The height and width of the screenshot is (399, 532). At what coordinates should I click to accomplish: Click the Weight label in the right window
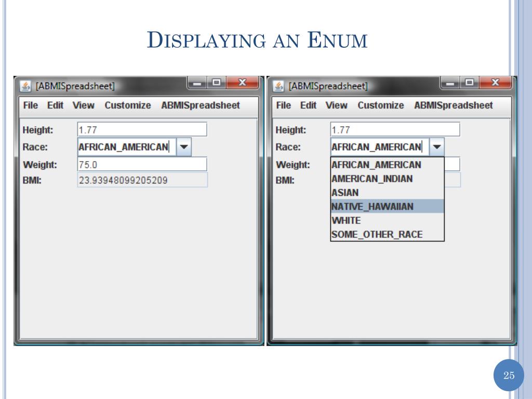(293, 165)
